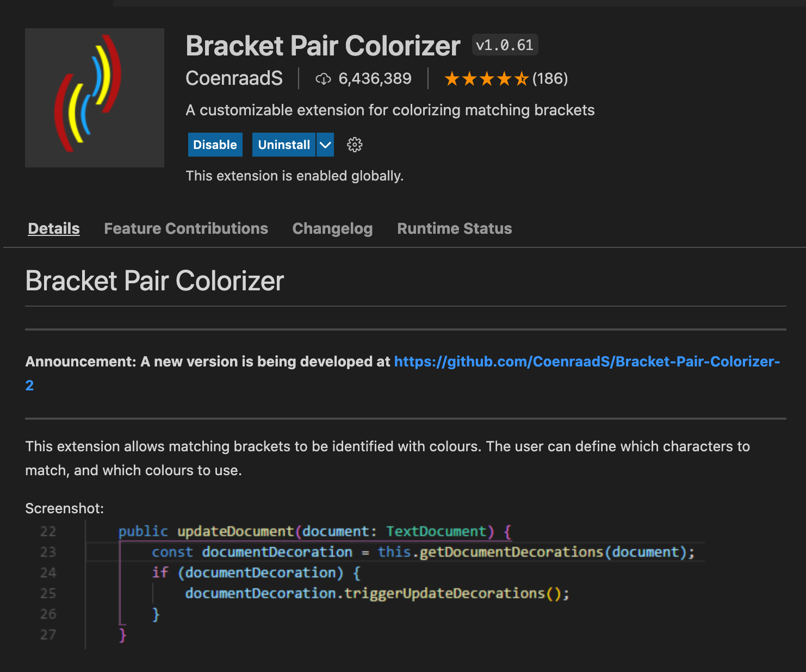Click the v1.0.61 version badge
Image resolution: width=806 pixels, height=672 pixels.
click(505, 45)
